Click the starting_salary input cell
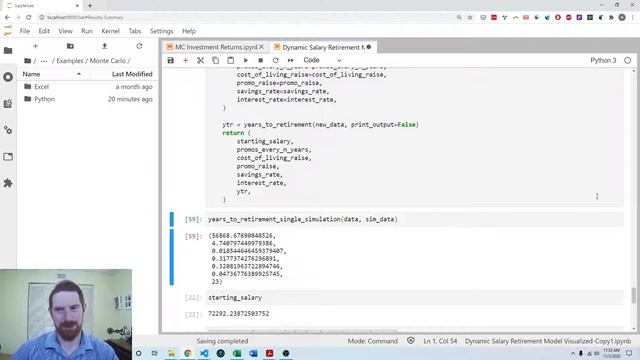The height and width of the screenshot is (360, 640). (415, 298)
